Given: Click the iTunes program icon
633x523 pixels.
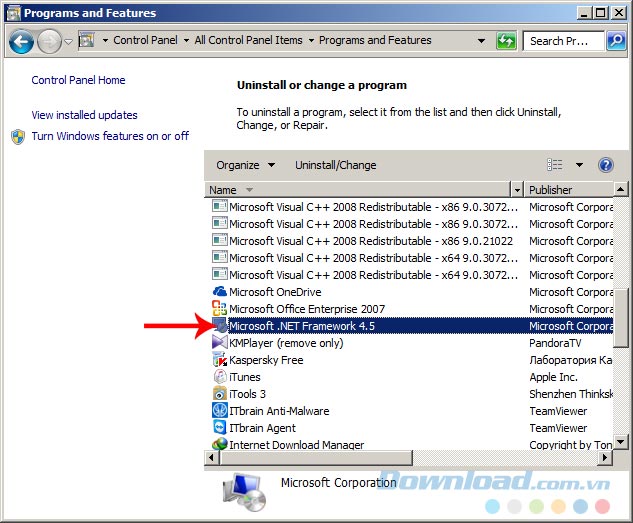Looking at the screenshot, I should [220, 377].
